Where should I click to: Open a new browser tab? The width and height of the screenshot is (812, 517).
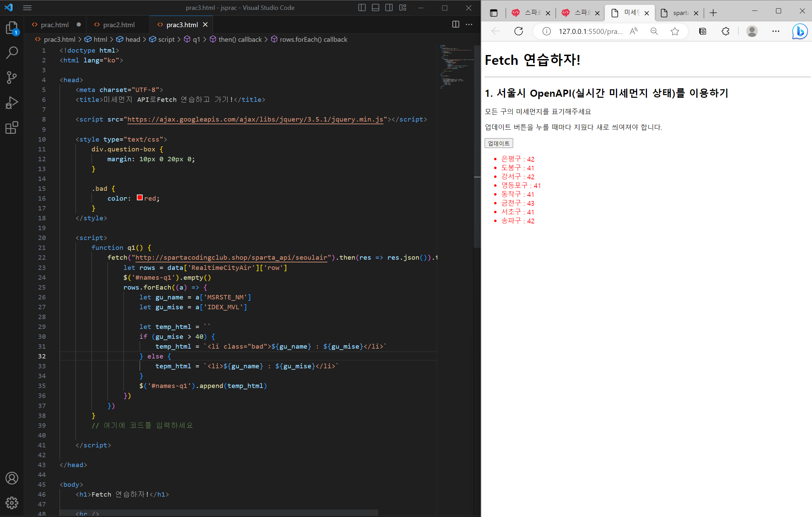713,13
